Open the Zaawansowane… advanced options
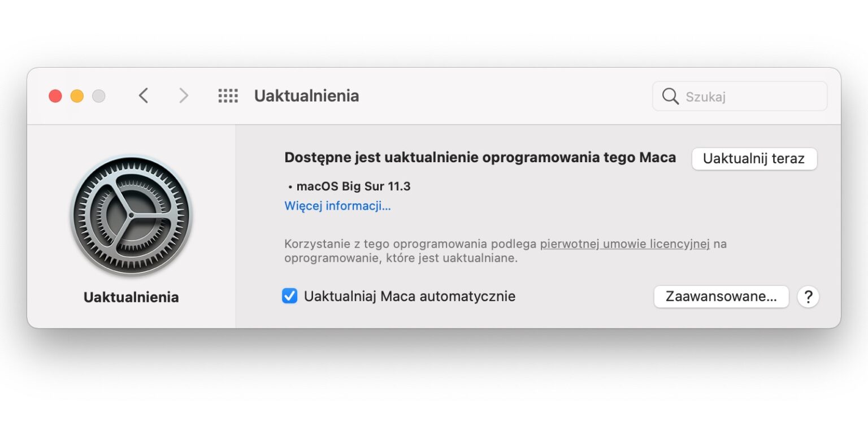 (721, 297)
